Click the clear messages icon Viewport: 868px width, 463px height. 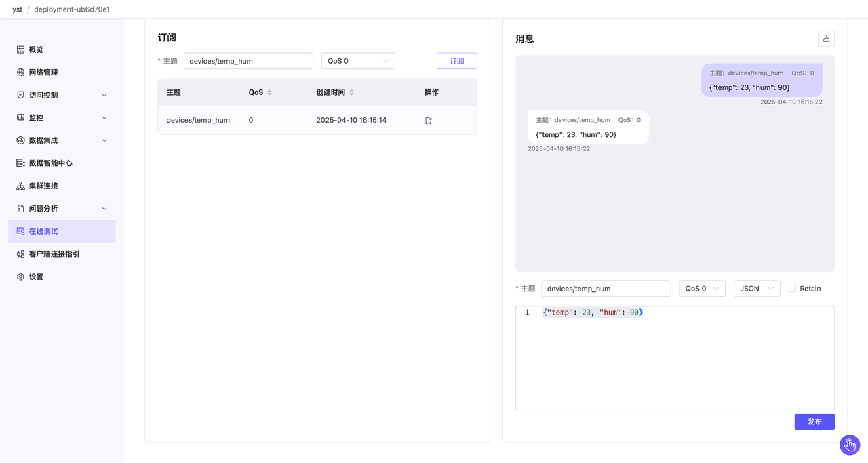click(826, 39)
